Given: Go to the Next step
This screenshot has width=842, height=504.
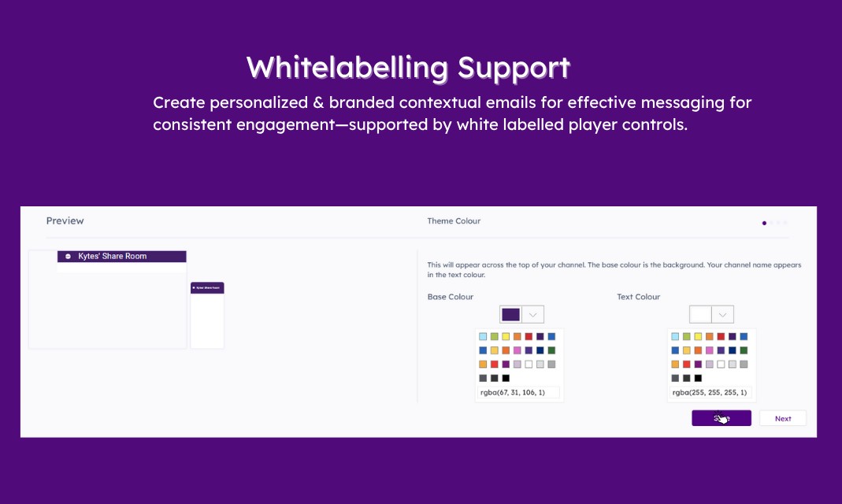Looking at the screenshot, I should coord(782,418).
